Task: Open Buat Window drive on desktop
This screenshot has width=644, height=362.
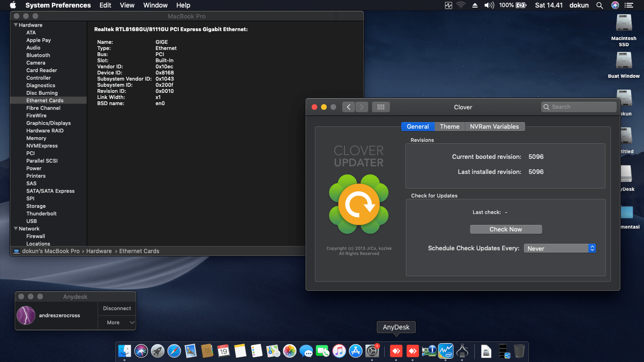Action: pyautogui.click(x=624, y=65)
